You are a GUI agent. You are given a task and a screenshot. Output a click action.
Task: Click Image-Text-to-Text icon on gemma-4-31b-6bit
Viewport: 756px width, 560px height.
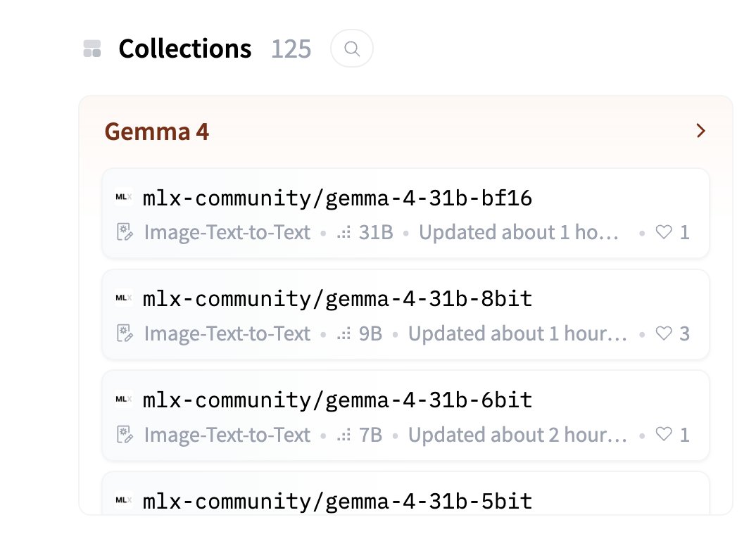pyautogui.click(x=125, y=435)
